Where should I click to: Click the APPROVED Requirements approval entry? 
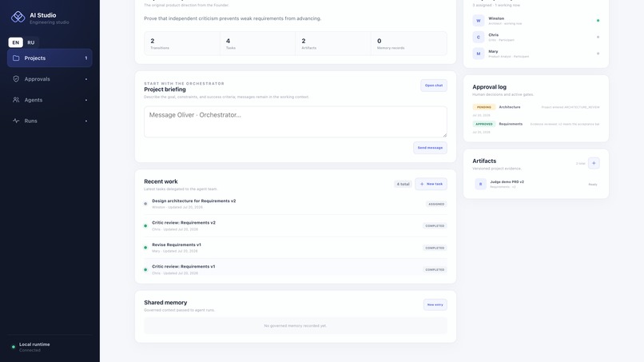(536, 127)
